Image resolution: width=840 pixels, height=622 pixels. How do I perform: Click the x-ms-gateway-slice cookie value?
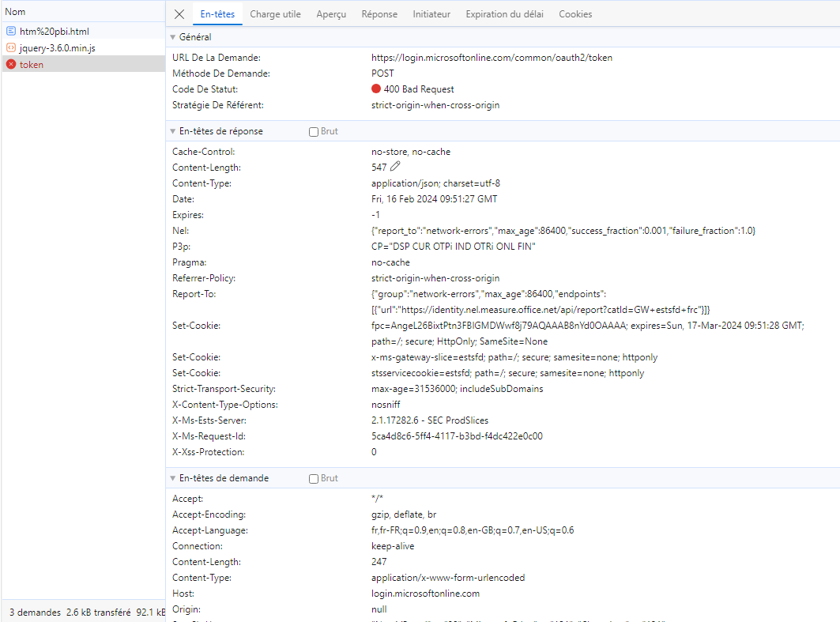pyautogui.click(x=514, y=357)
